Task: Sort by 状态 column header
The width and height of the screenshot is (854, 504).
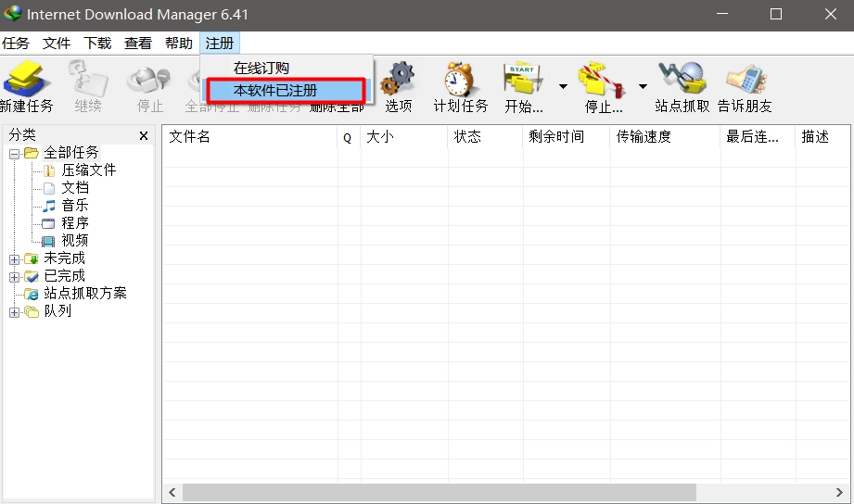Action: click(485, 136)
